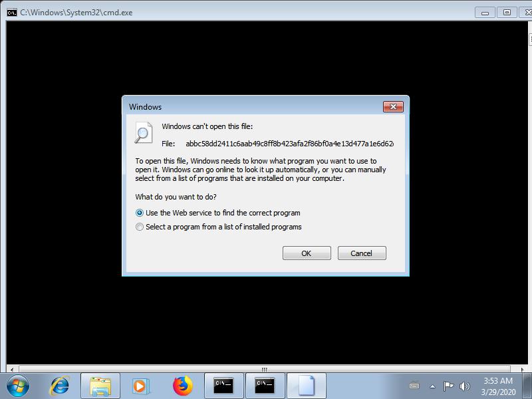
Task: Show hidden tray icons arrow
Action: point(432,386)
